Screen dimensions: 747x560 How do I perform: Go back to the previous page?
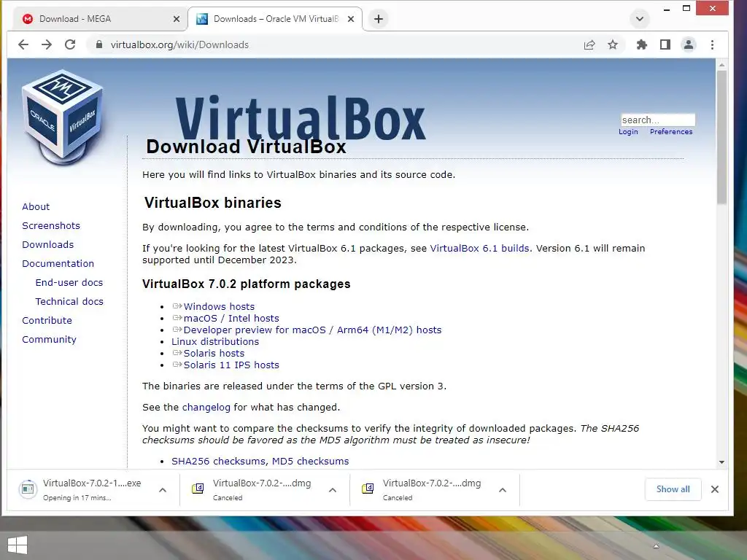coord(23,44)
